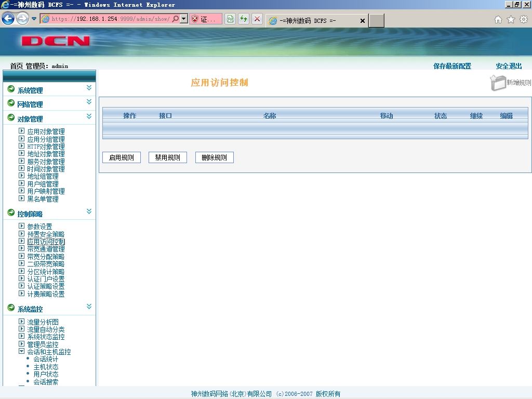Image resolution: width=532 pixels, height=399 pixels.
Task: Open HTTP对象管理 in the sidebar
Action: pos(46,147)
